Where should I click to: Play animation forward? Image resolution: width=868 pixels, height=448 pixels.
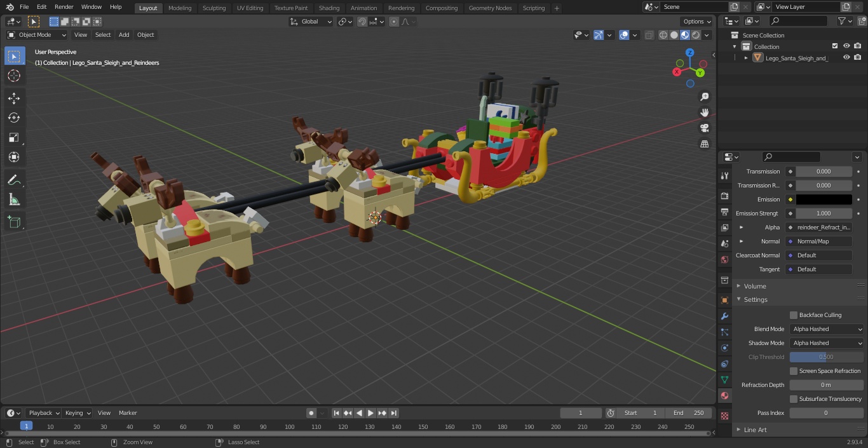[370, 413]
